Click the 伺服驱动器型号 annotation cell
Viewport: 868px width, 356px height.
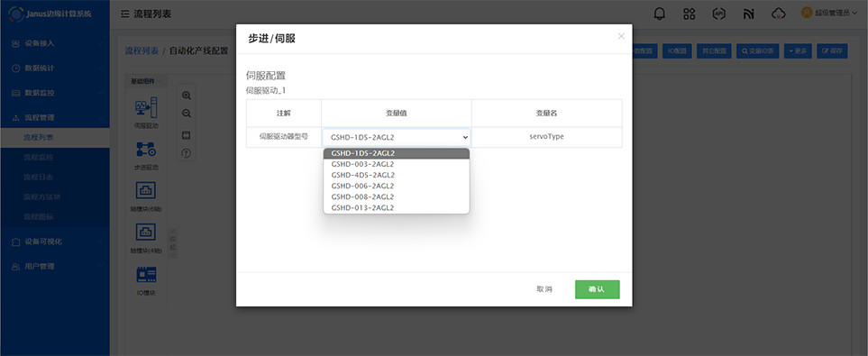(283, 136)
